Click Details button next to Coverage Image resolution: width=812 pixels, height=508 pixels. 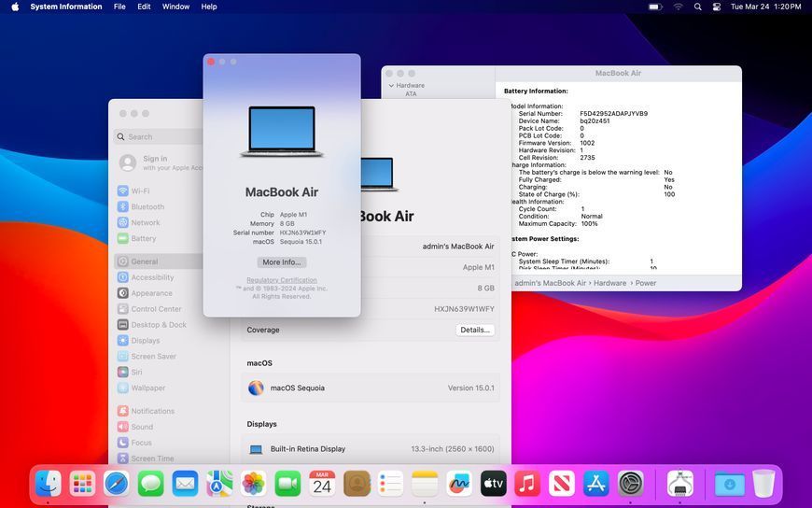(475, 330)
